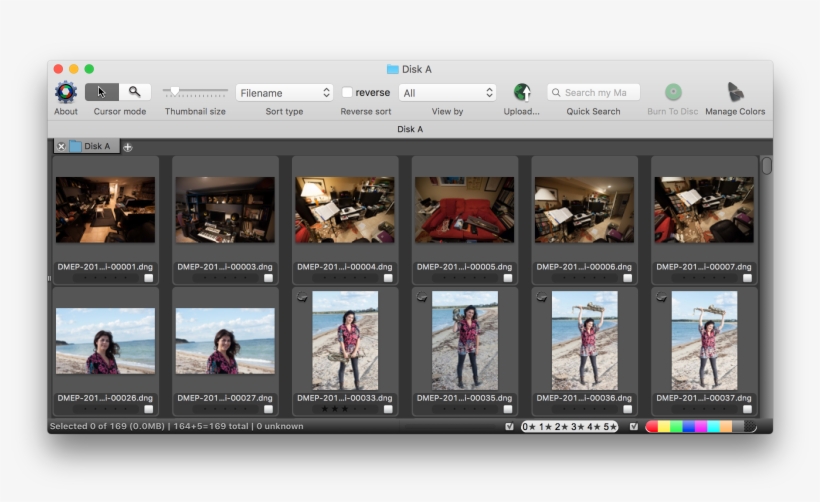This screenshot has height=502, width=820.
Task: Select the 00026.dng beach portrait thumbnail
Action: coord(105,341)
